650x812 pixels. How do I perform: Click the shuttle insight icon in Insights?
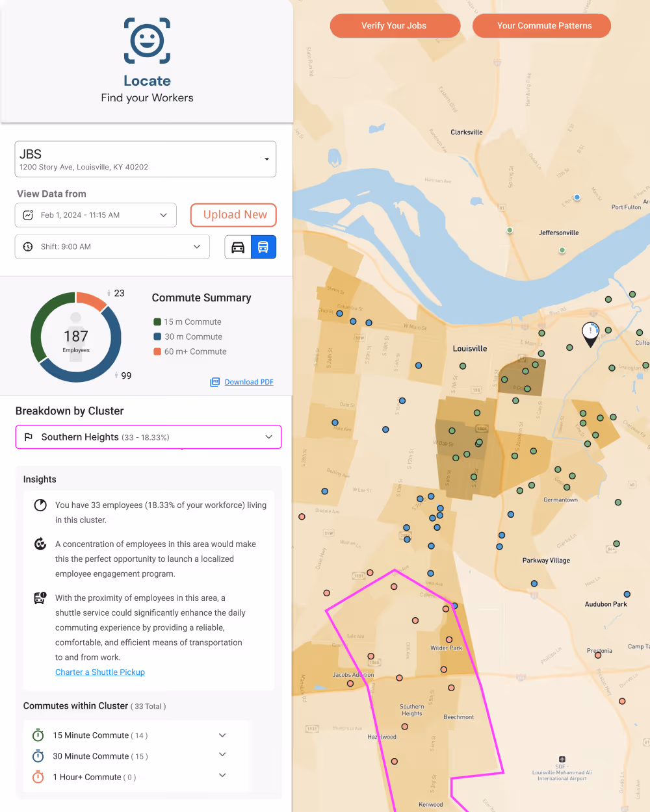40,598
